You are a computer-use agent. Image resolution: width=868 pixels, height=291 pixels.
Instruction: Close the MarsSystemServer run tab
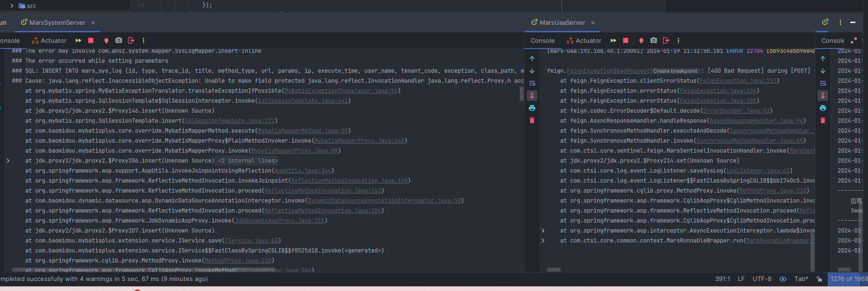coord(93,23)
